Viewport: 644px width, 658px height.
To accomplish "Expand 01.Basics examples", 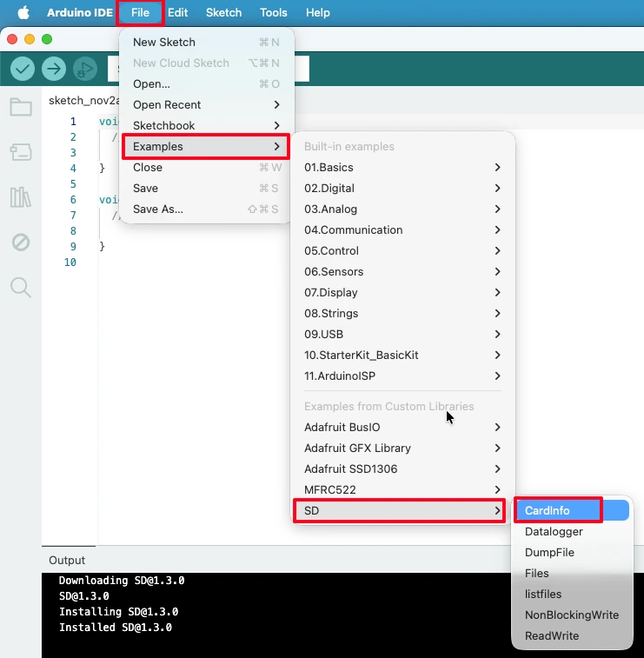I will tap(402, 168).
